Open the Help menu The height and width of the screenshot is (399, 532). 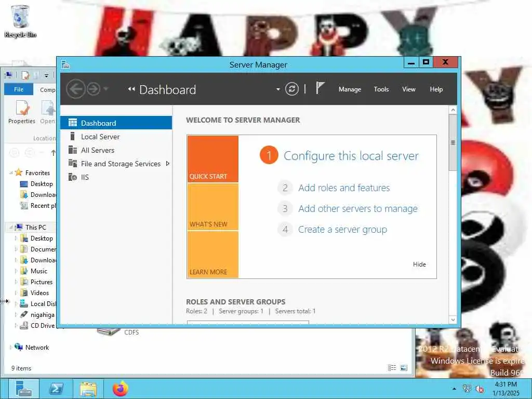[436, 89]
